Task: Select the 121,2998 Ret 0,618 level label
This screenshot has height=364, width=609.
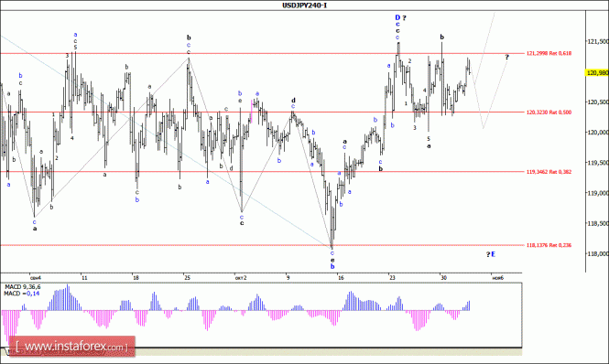Action: tap(549, 53)
